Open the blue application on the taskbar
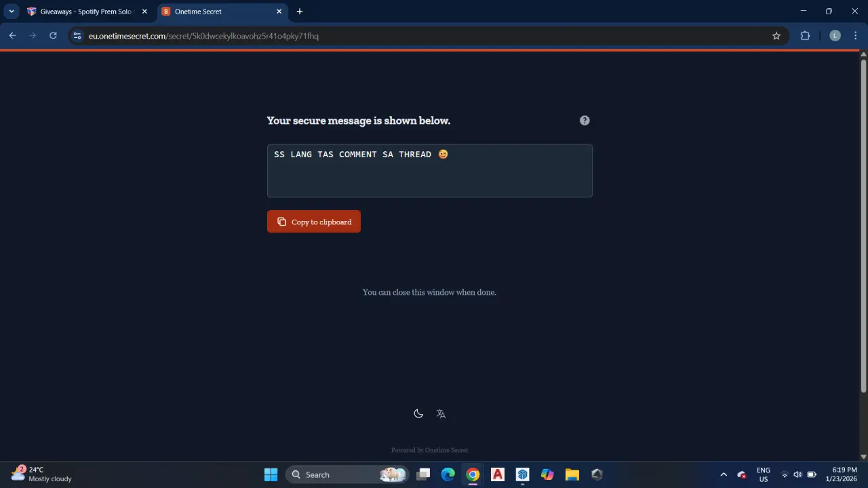The image size is (868, 488). click(522, 474)
